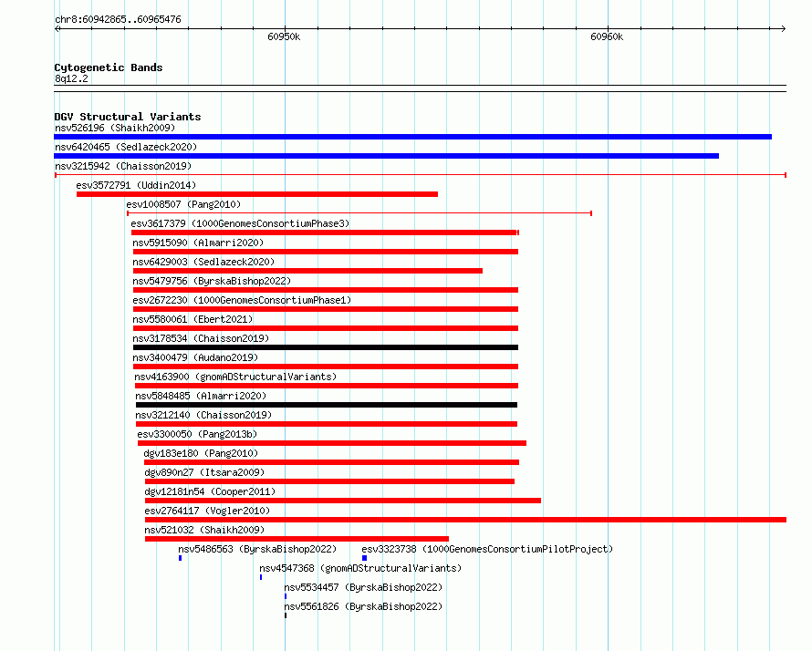Click the nsv526196 (Shaikh2009) variant label
The width and height of the screenshot is (812, 651).
click(115, 128)
